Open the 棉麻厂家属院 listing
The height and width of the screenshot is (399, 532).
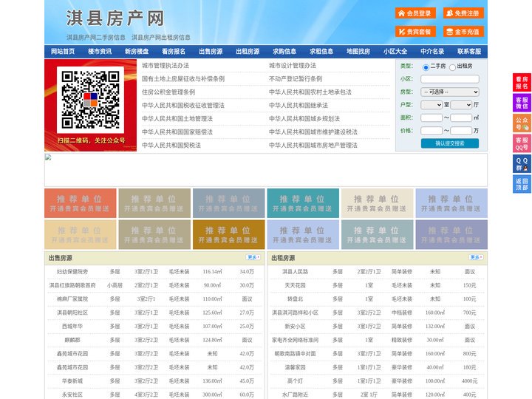point(72,299)
